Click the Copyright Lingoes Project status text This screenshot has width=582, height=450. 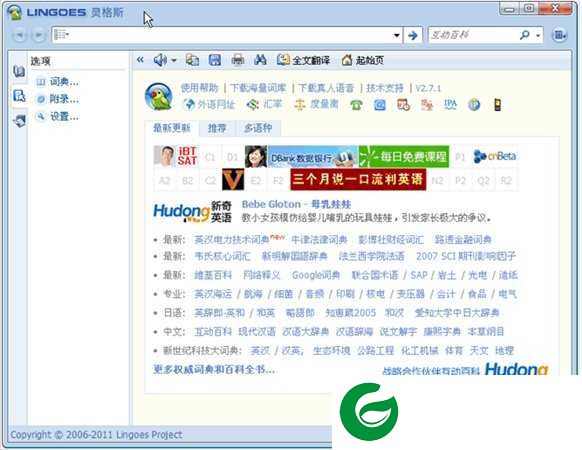coord(96,435)
